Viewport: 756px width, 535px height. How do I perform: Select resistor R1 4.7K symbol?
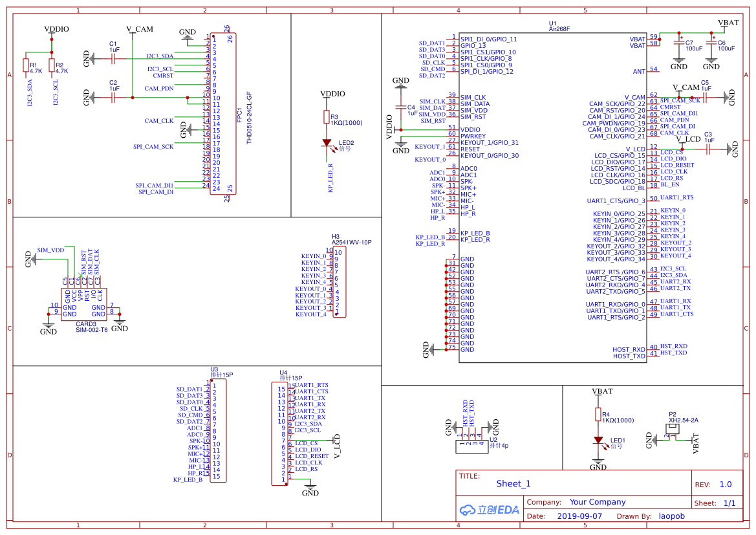tap(26, 65)
